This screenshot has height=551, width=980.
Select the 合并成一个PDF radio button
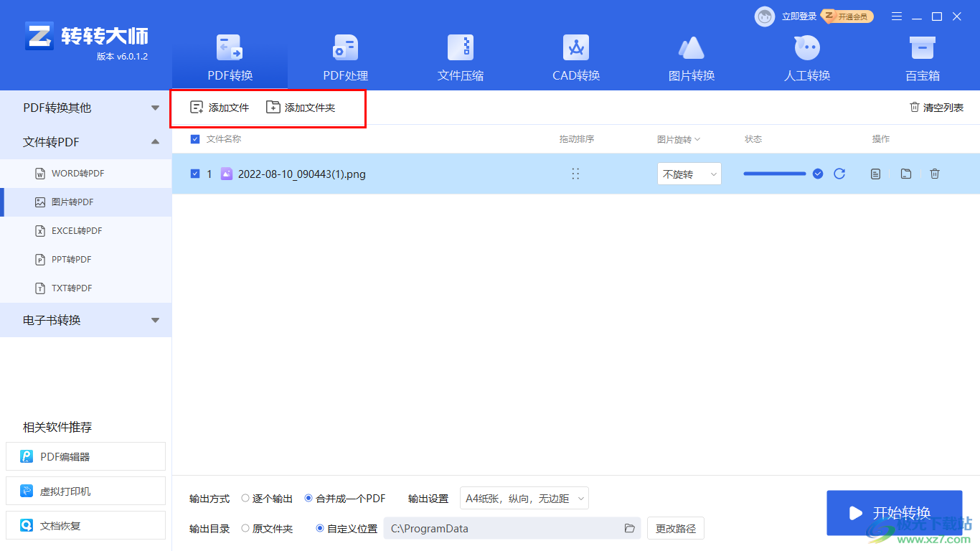click(x=308, y=498)
